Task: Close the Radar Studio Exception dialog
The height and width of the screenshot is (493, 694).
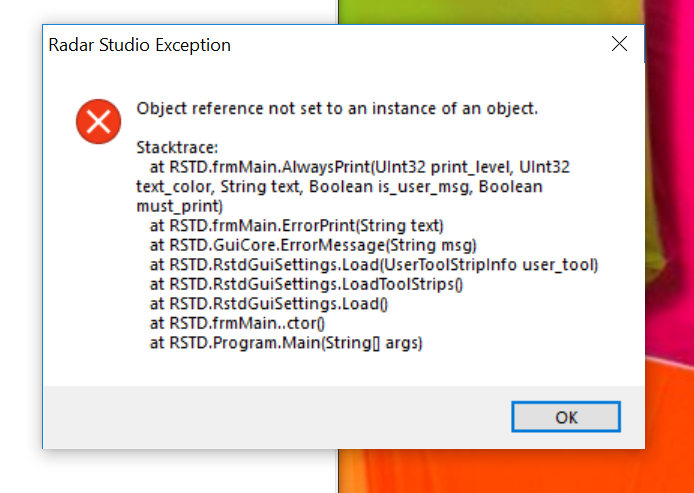Action: (x=619, y=44)
